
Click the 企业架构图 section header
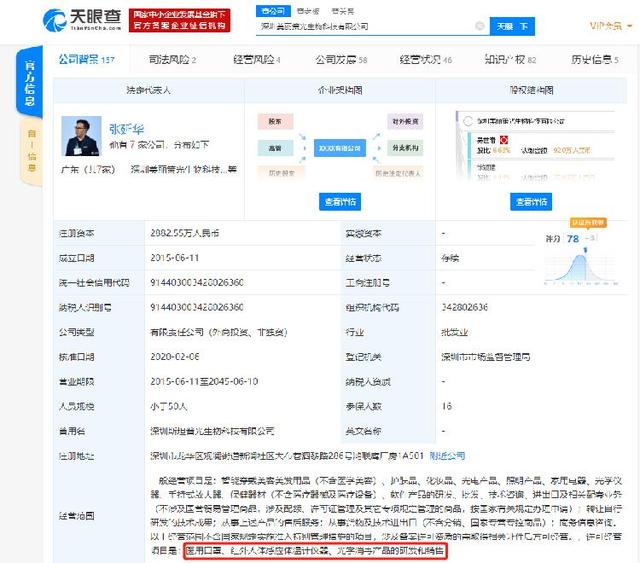[340, 90]
